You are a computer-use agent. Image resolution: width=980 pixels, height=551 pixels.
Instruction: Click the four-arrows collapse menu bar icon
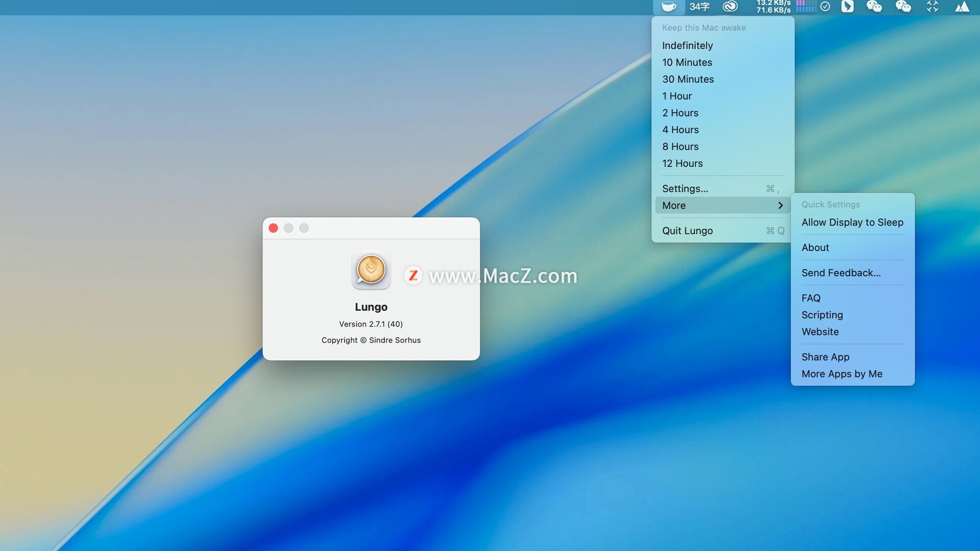pos(933,7)
